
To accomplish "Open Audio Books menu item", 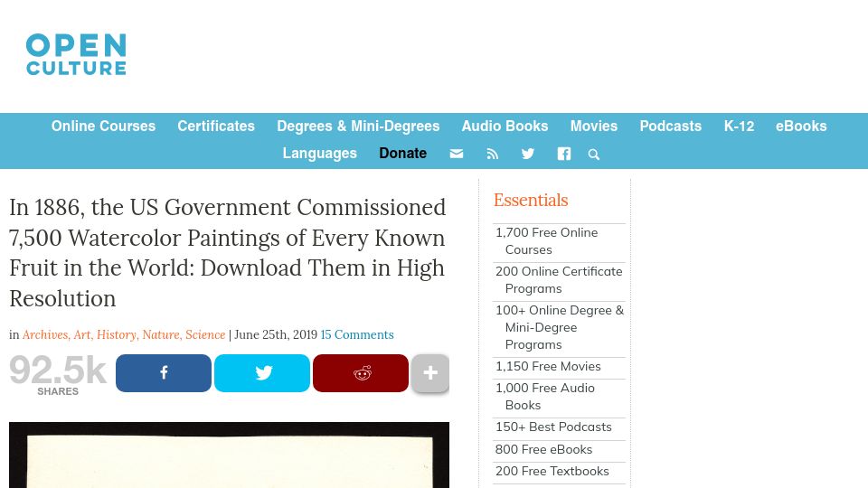I will tap(505, 127).
